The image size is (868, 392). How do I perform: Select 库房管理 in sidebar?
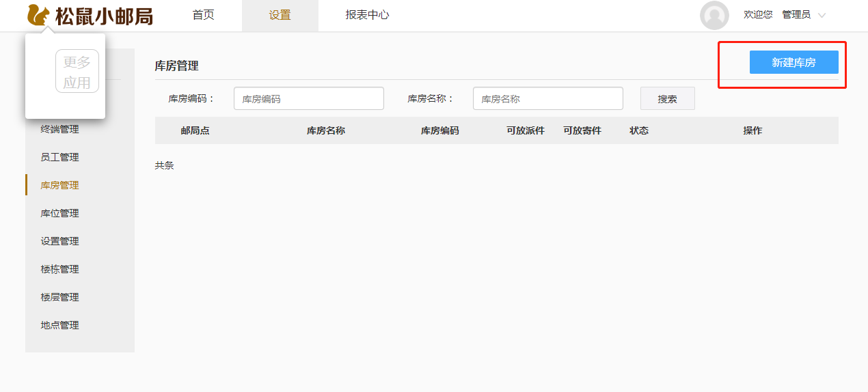[x=60, y=186]
